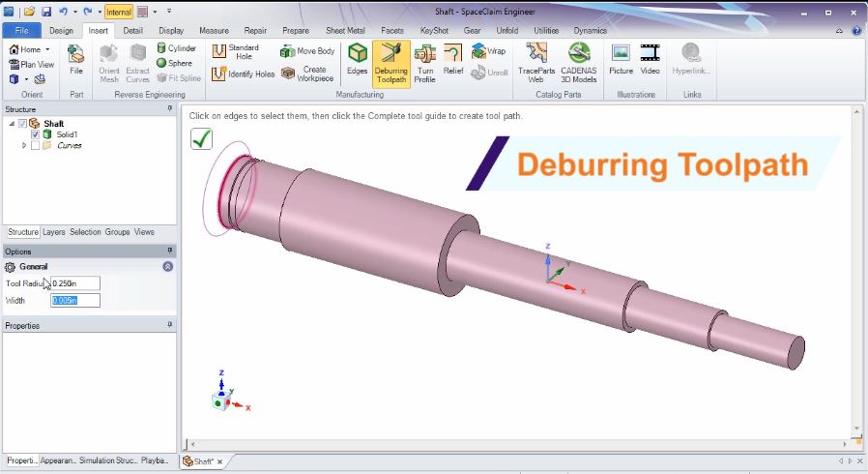
Task: Pin the Structure panel
Action: [x=169, y=109]
